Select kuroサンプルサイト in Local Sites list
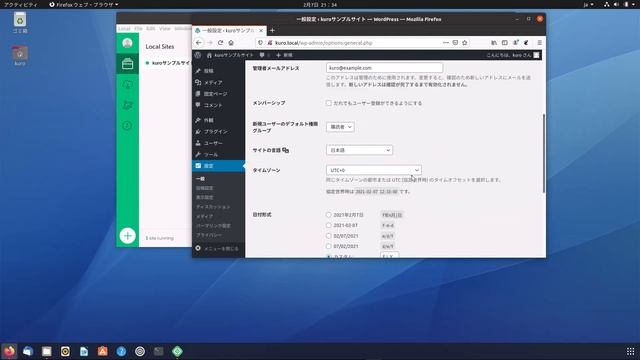Image resolution: width=640 pixels, height=360 pixels. click(169, 63)
